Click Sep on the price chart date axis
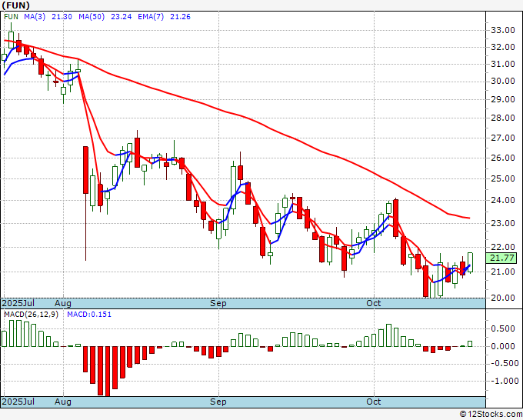This screenshot has width=523, height=420. [218, 303]
